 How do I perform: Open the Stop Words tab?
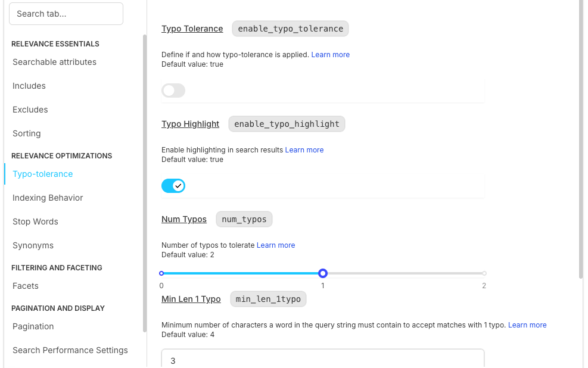(x=35, y=222)
